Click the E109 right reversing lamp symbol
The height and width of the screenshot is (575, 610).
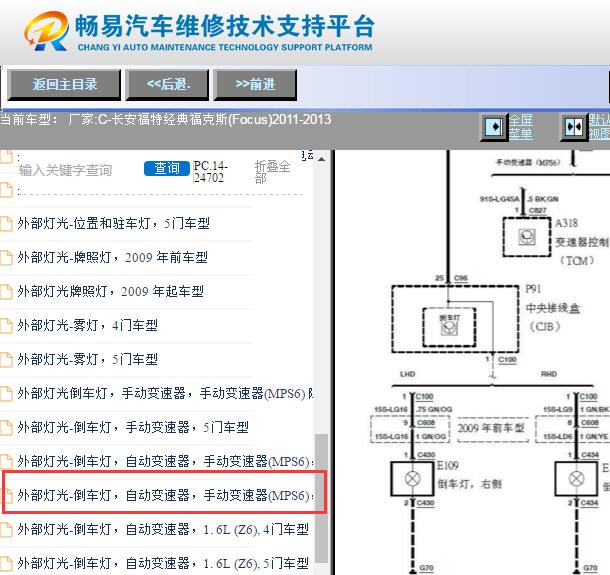pos(412,479)
